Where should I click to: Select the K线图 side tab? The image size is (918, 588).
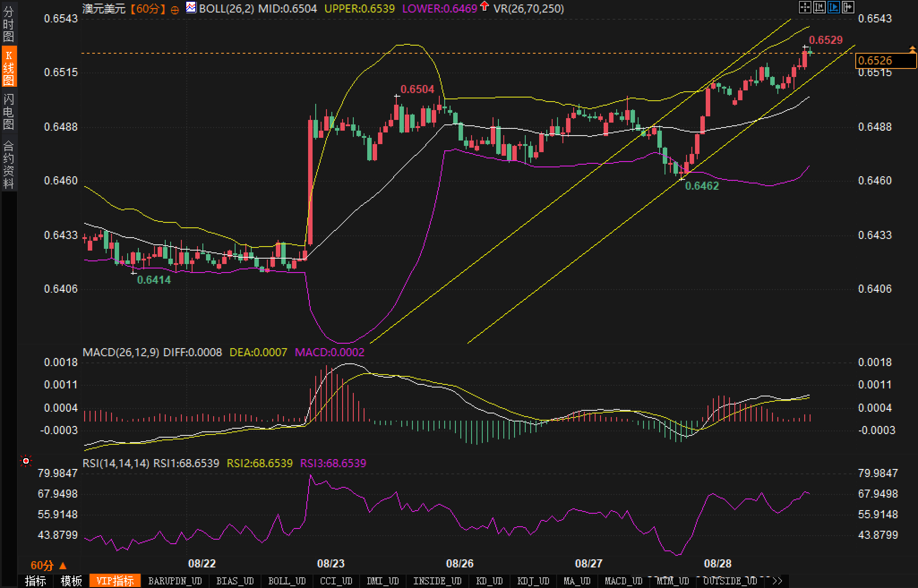pyautogui.click(x=9, y=67)
